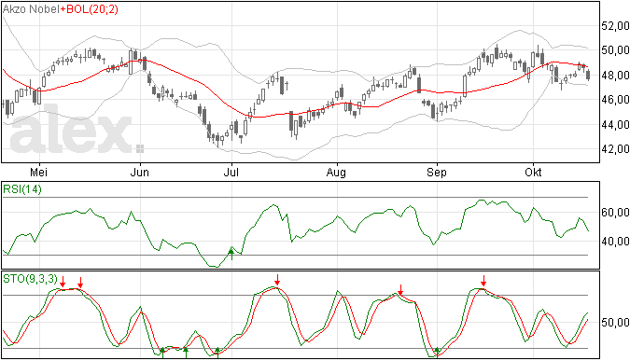Click the red STO sell arrow in mid September
This screenshot has width=644, height=361.
point(483,281)
